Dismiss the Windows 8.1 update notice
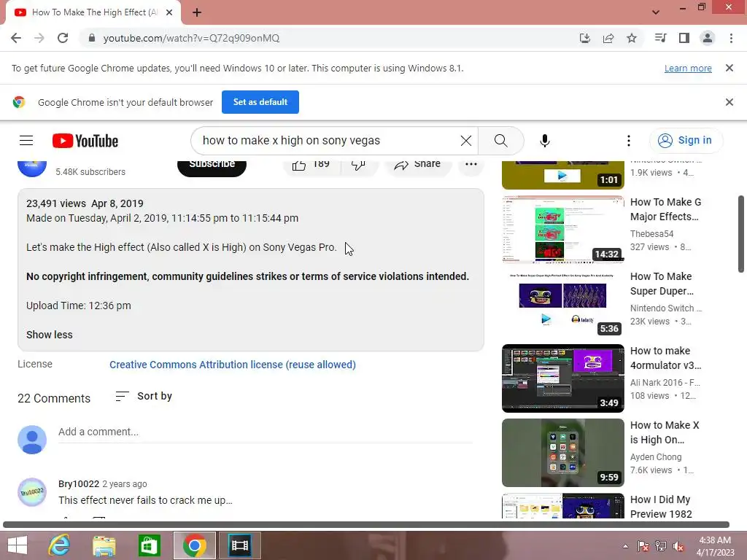 (729, 68)
